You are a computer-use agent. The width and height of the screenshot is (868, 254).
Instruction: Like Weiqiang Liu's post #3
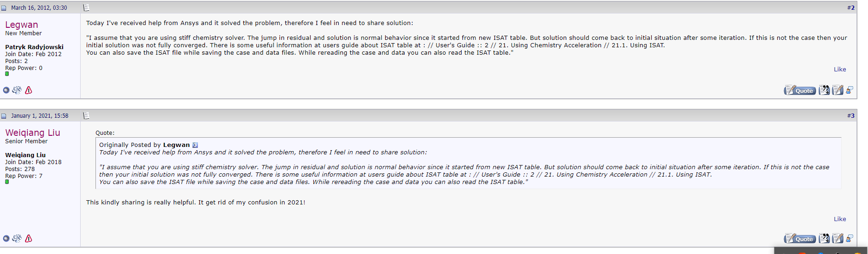(840, 219)
